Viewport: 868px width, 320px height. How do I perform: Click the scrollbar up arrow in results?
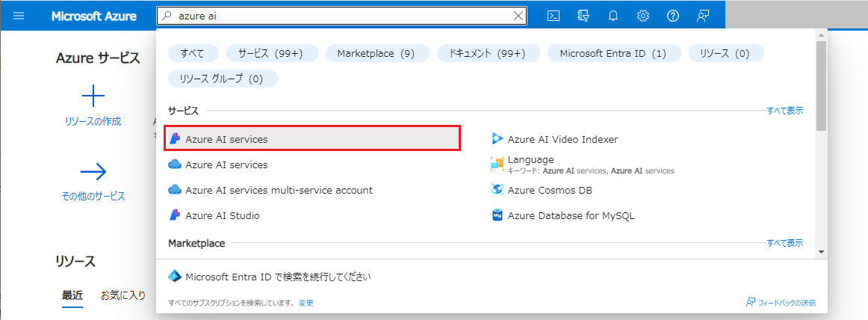click(x=821, y=35)
